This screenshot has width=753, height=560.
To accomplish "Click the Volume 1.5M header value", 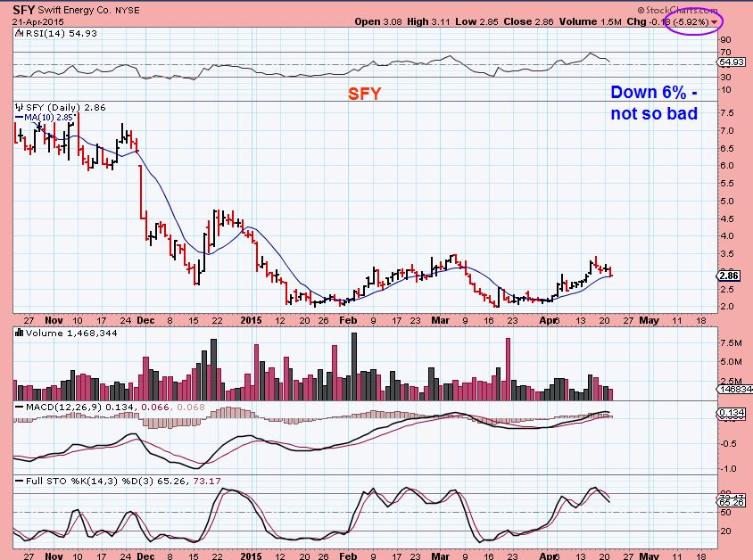I will [x=591, y=21].
